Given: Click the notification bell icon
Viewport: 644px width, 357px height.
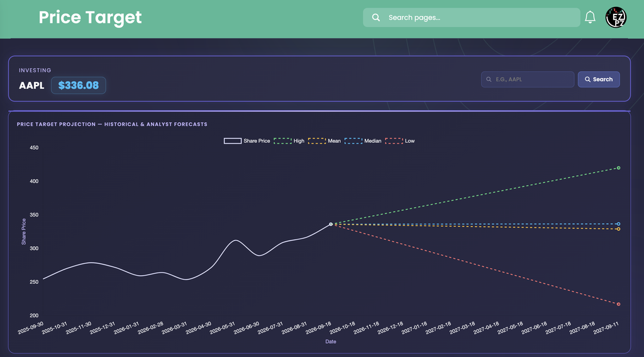Looking at the screenshot, I should (590, 17).
